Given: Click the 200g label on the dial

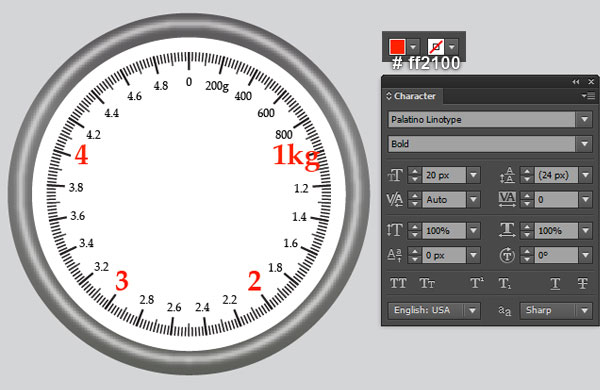Looking at the screenshot, I should [217, 86].
